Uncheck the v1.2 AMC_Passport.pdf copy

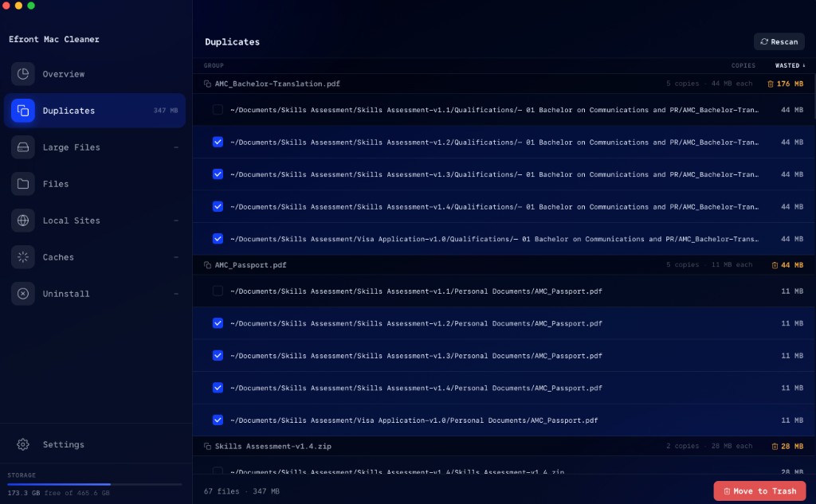coord(218,323)
